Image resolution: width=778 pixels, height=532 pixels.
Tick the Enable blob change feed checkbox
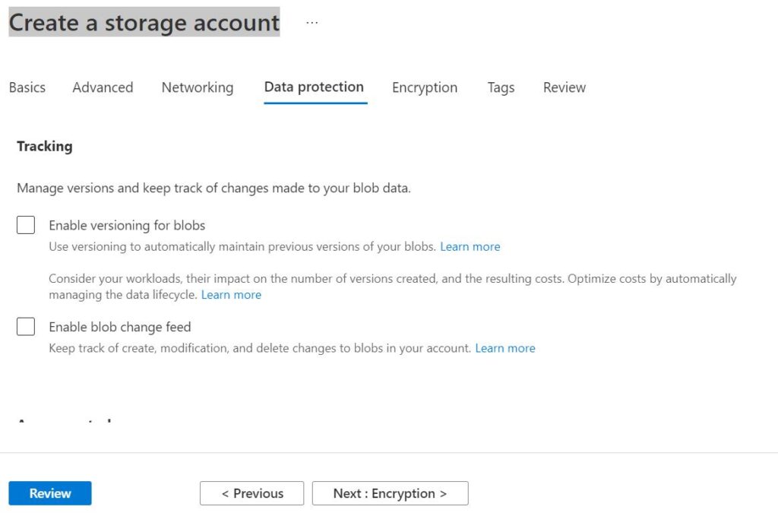26,327
